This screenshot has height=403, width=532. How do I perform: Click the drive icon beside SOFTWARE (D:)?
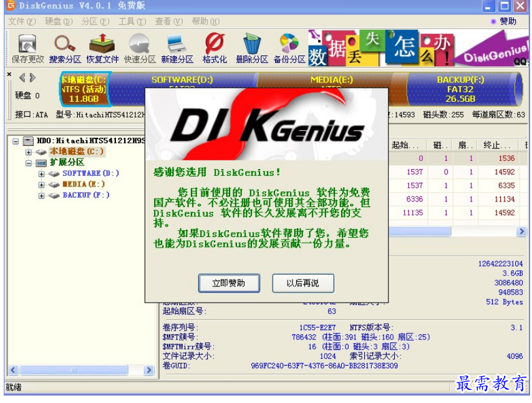(x=54, y=174)
